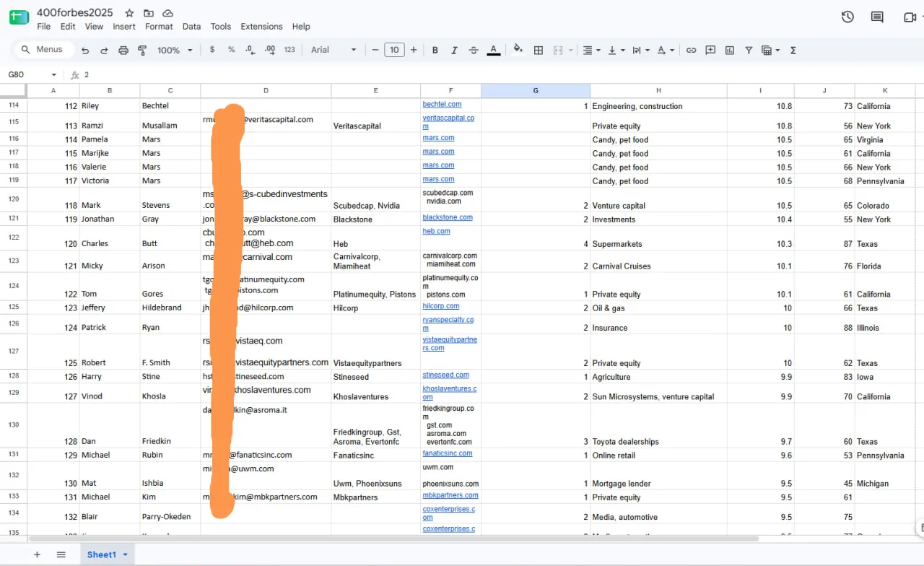The image size is (924, 566).
Task: Open the comments panel icon
Action: point(877,17)
